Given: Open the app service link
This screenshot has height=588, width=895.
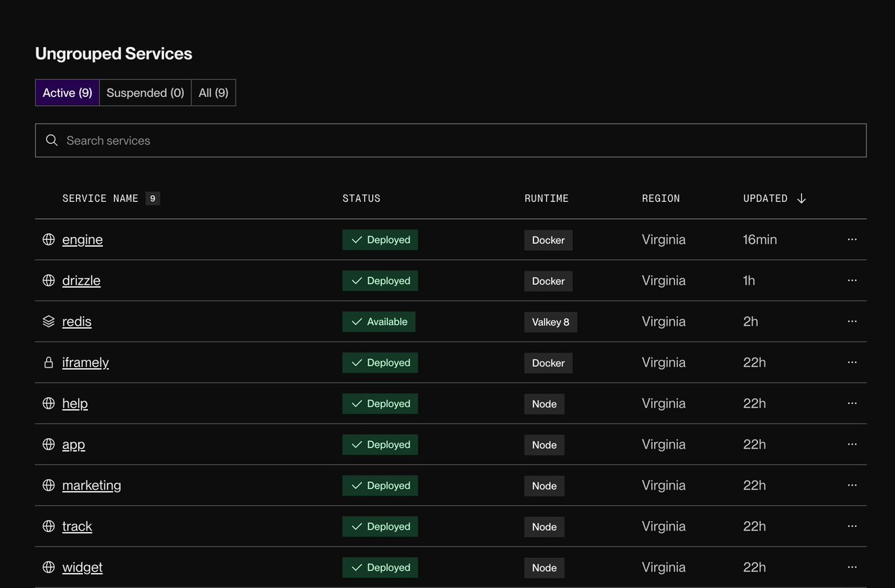Looking at the screenshot, I should 74,445.
